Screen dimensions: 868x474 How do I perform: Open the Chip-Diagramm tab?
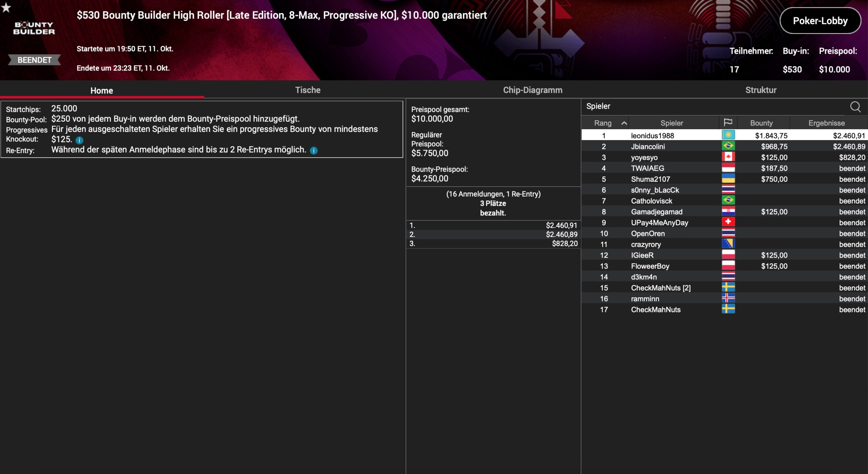(532, 90)
